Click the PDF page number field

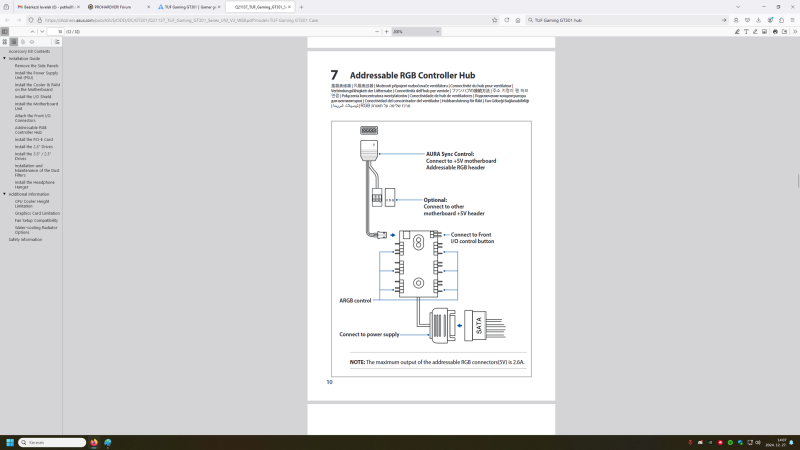pyautogui.click(x=55, y=32)
